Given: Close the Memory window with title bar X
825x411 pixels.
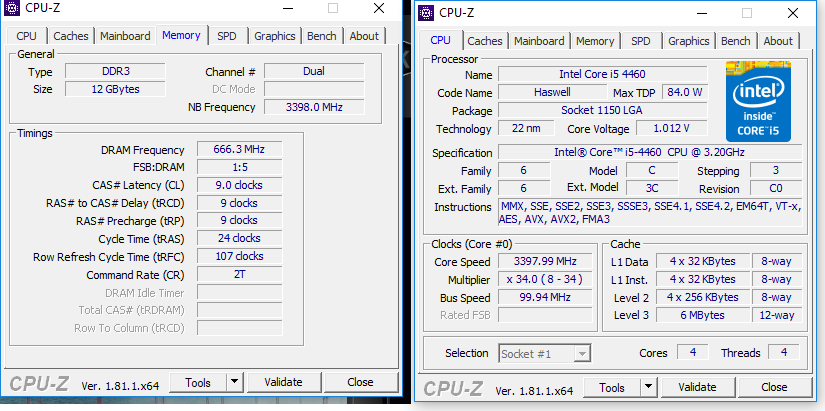Looking at the screenshot, I should (x=379, y=8).
